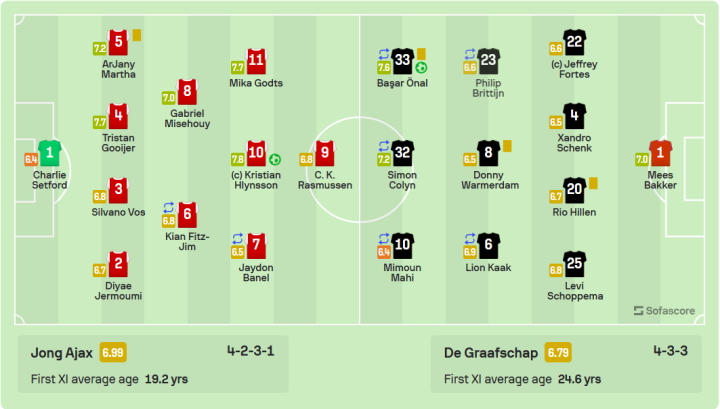720x409 pixels.
Task: Click the substitution icon on Mimoun Mahi
Action: point(384,238)
